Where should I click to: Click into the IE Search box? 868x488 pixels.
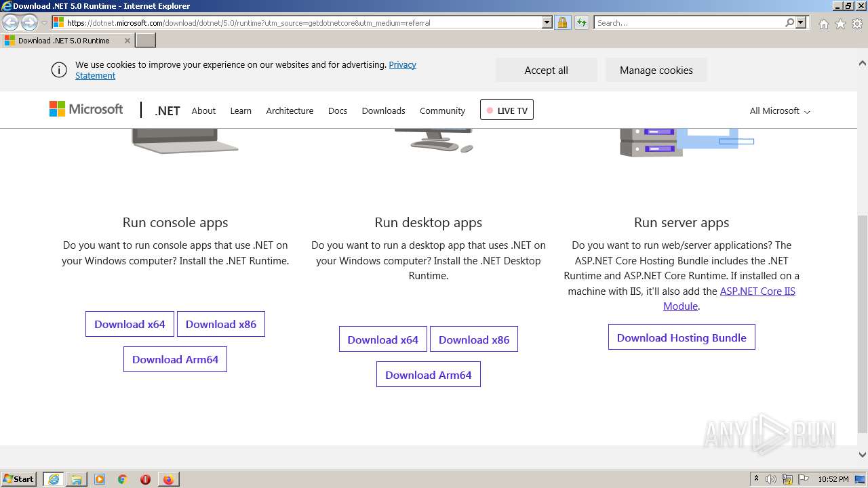(688, 22)
